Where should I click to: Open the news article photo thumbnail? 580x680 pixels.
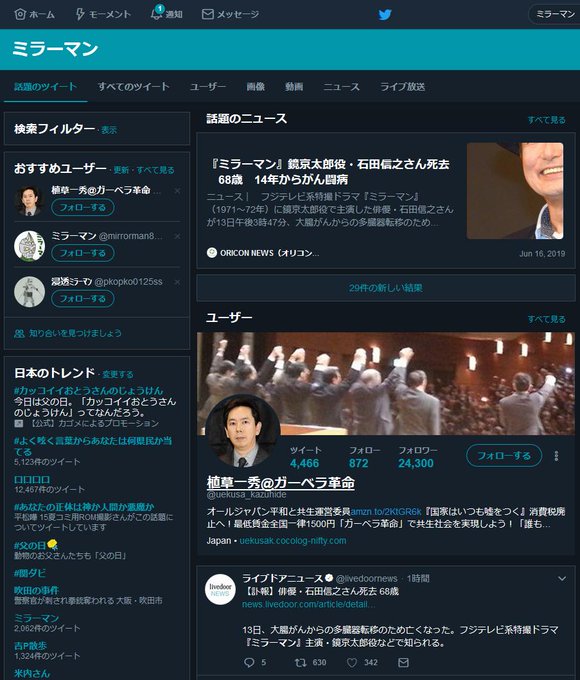[515, 191]
